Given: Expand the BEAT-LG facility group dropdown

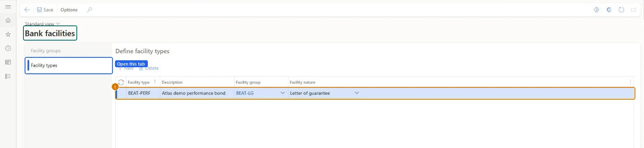Looking at the screenshot, I should 283,93.
